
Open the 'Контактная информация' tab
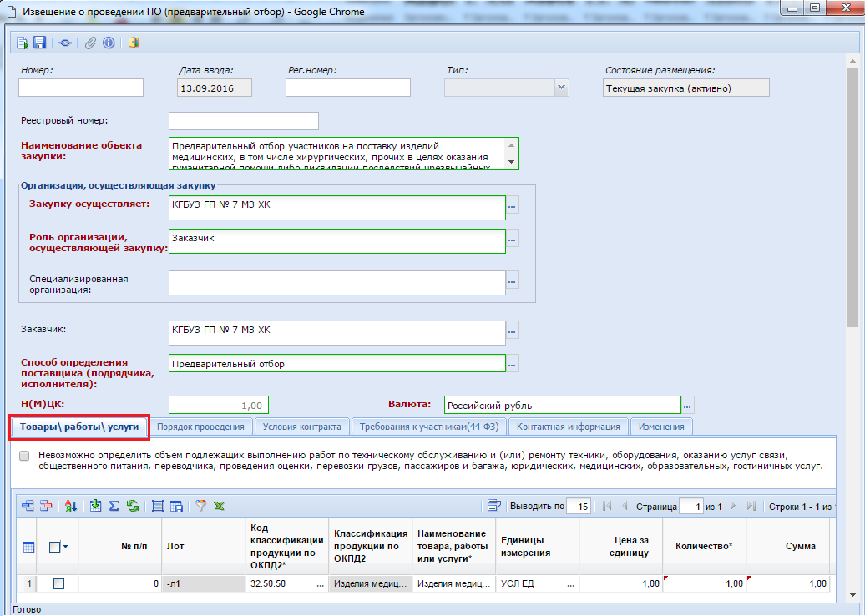coord(569,427)
